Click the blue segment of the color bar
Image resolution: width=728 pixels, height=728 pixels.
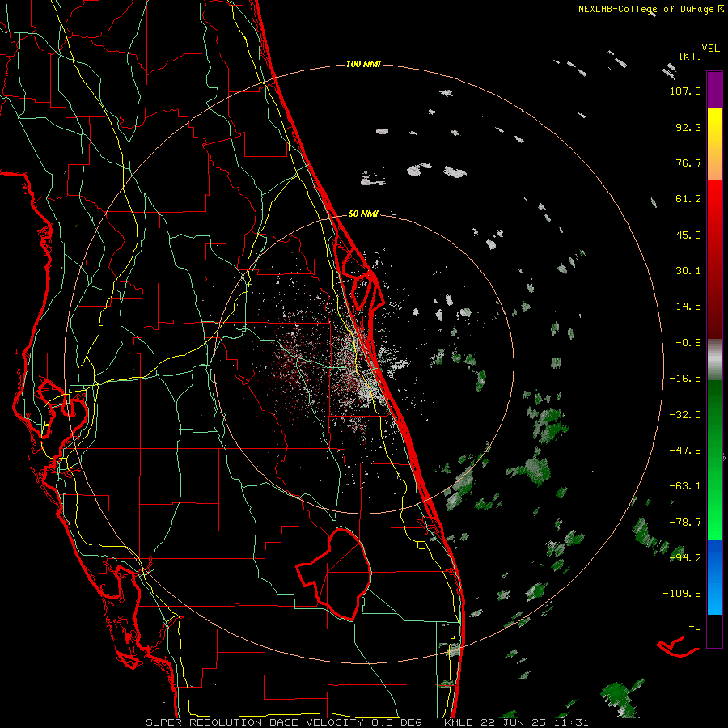click(x=714, y=577)
